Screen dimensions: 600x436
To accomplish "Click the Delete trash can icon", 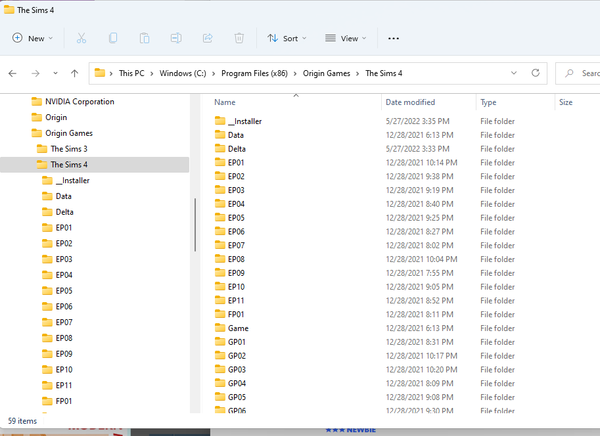I will point(239,38).
